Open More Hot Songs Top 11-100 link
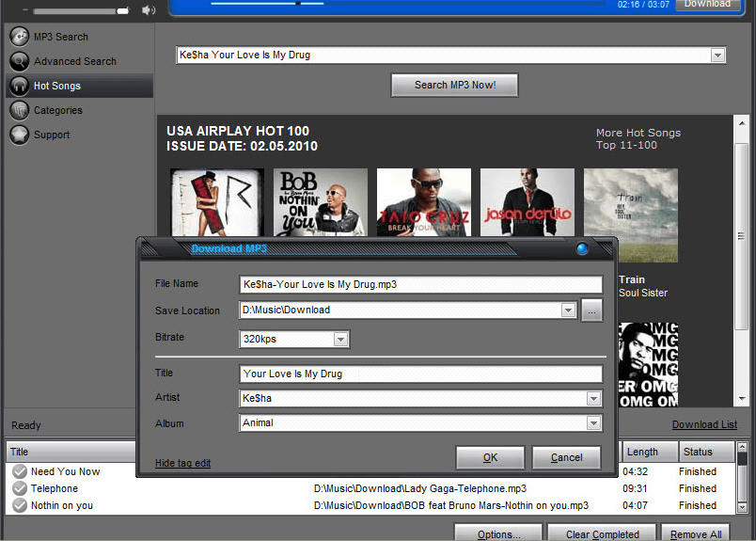The image size is (756, 541). [638, 139]
